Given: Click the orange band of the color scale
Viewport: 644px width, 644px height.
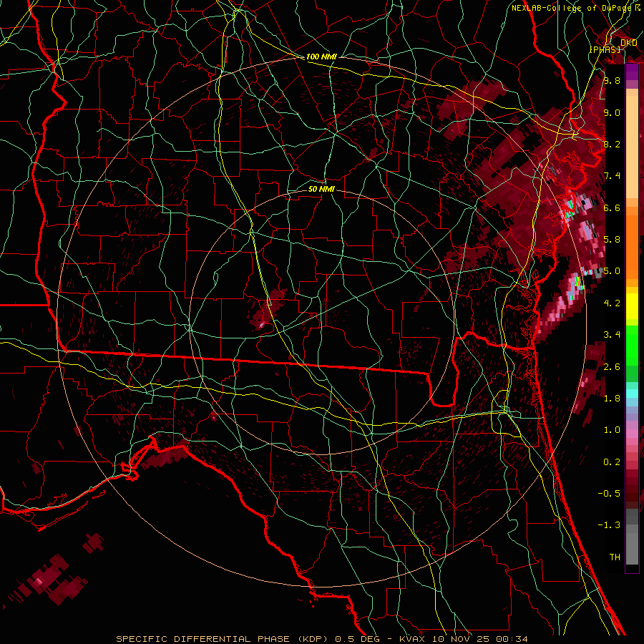Looking at the screenshot, I should point(632,243).
